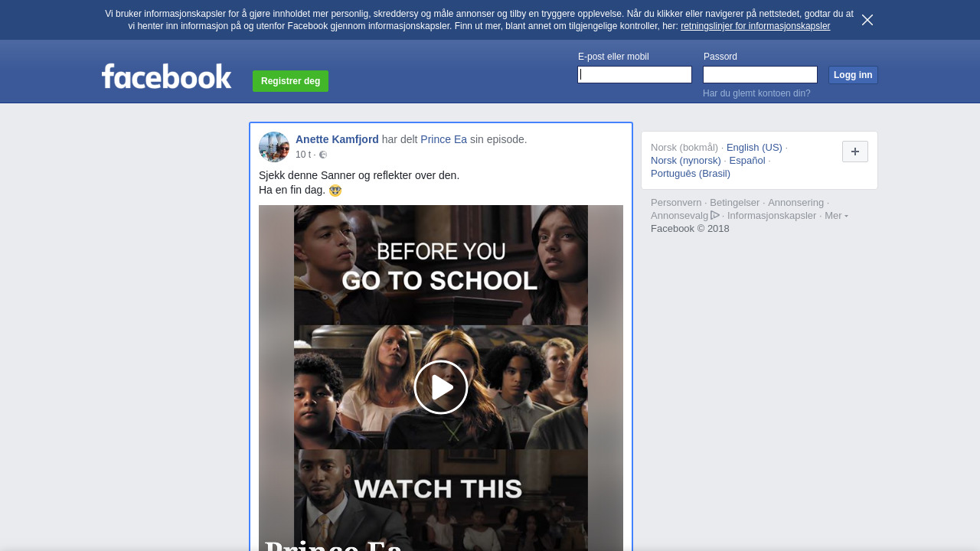This screenshot has width=980, height=551.
Task: Click the Logg inn button
Action: (x=853, y=75)
